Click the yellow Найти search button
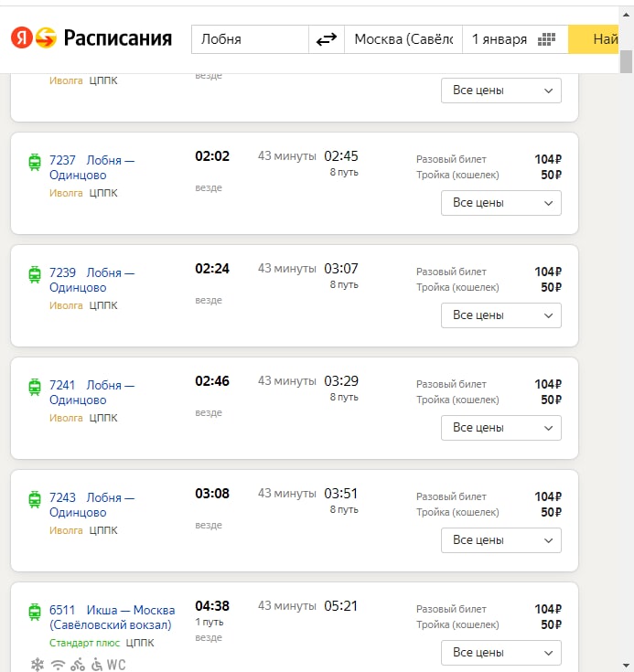 [593, 39]
